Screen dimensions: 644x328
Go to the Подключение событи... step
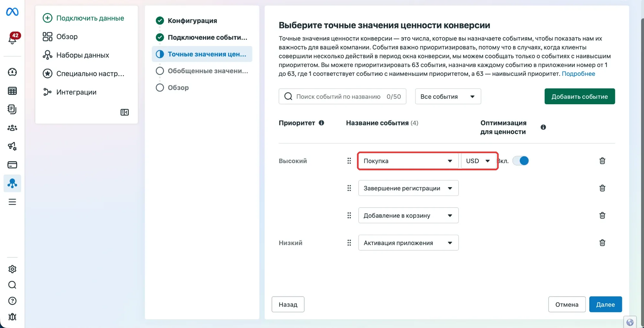(202, 38)
